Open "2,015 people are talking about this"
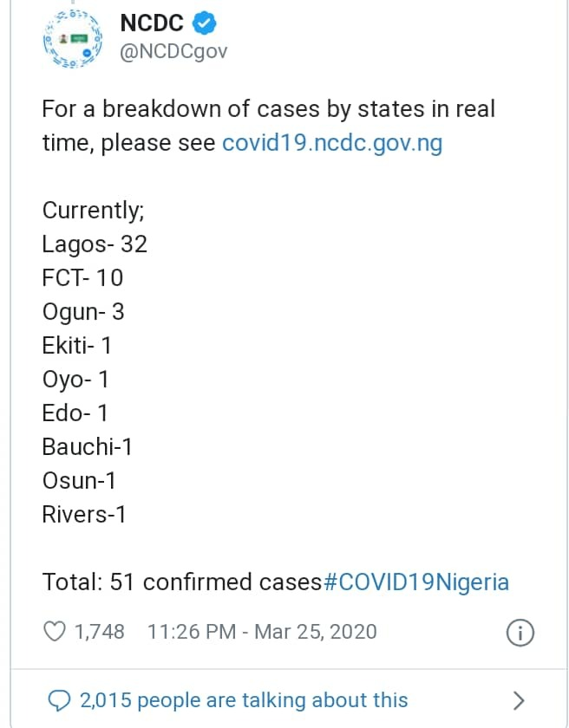The image size is (569, 728). [x=244, y=699]
